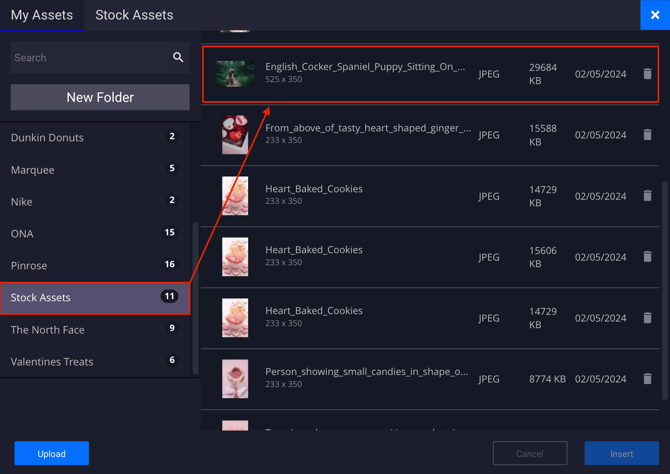Delete the heart shaped ginger cookies asset
670x474 pixels.
(647, 135)
